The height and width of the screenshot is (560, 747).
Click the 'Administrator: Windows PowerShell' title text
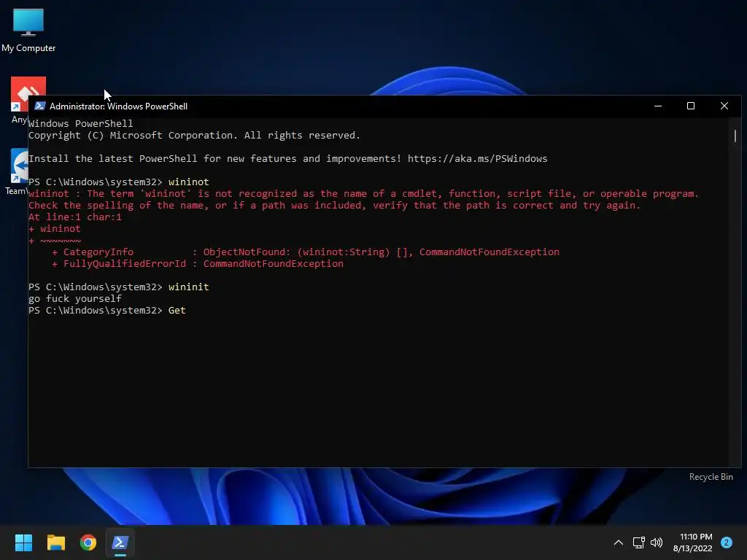click(118, 106)
